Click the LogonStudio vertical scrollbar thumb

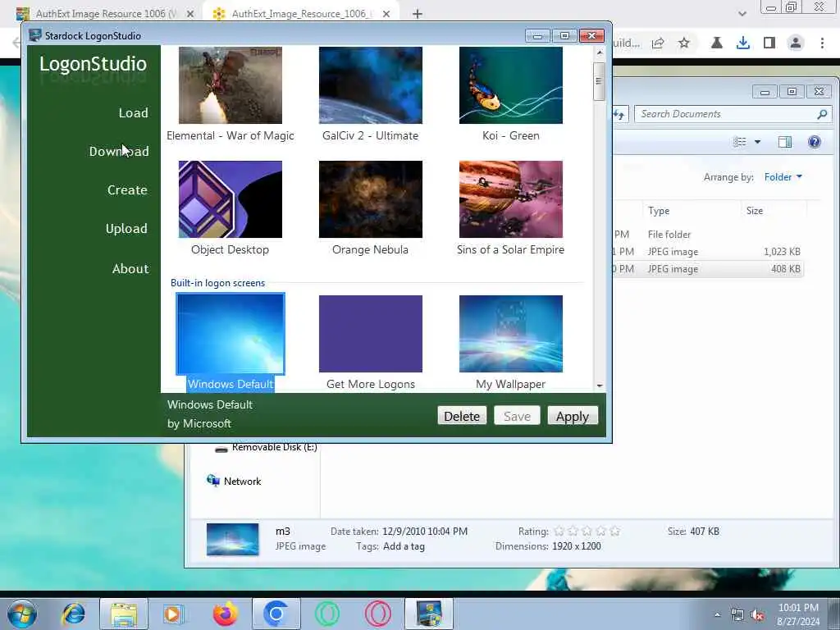600,81
